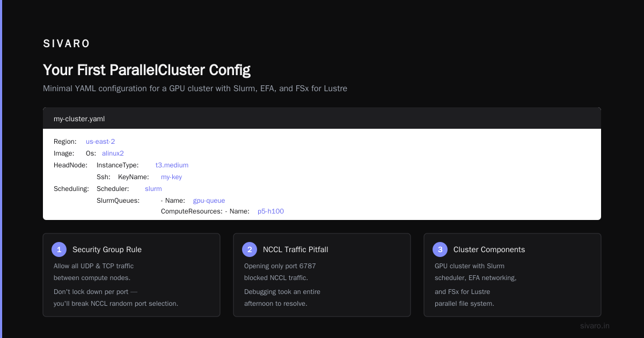The width and height of the screenshot is (644, 338).
Task: Open the sivaro.in link
Action: 595,326
